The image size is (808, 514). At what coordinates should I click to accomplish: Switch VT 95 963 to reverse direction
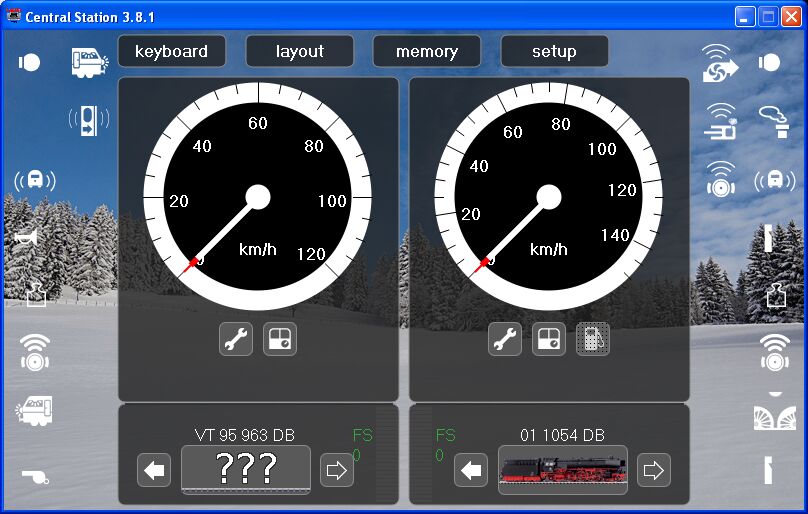coord(154,470)
